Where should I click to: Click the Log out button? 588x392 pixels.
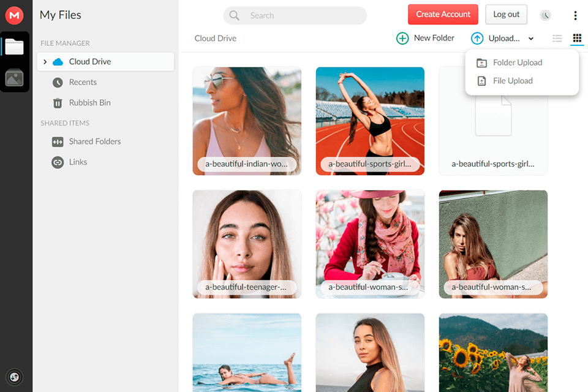pyautogui.click(x=507, y=14)
